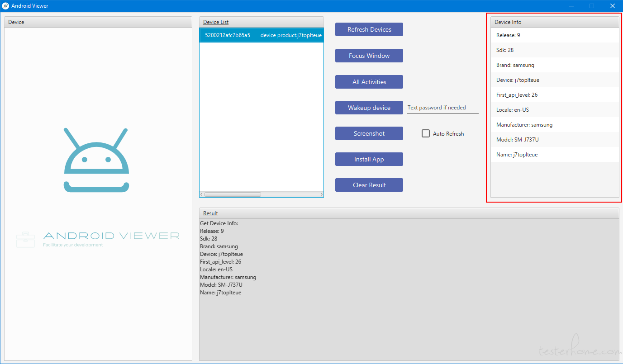
Task: Select 'First_api_level: 26' in Device Info
Action: click(x=555, y=95)
